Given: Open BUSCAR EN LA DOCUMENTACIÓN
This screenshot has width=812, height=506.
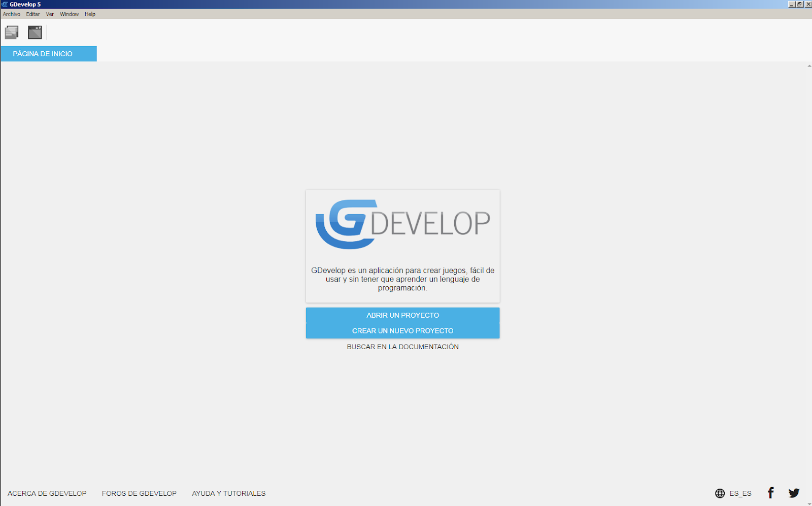Looking at the screenshot, I should [x=402, y=347].
